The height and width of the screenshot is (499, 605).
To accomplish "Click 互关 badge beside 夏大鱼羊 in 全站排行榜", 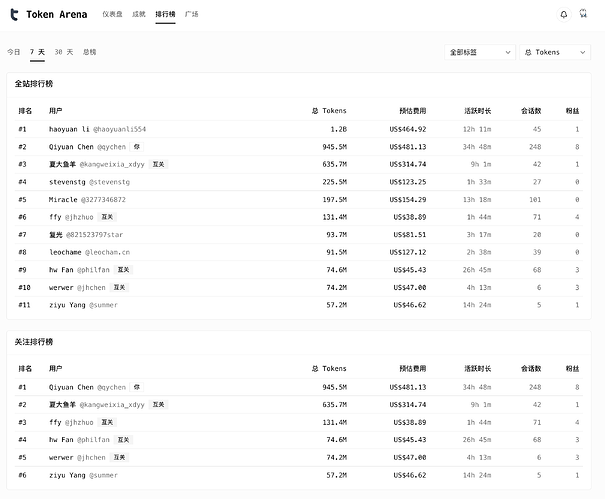I will click(x=158, y=164).
